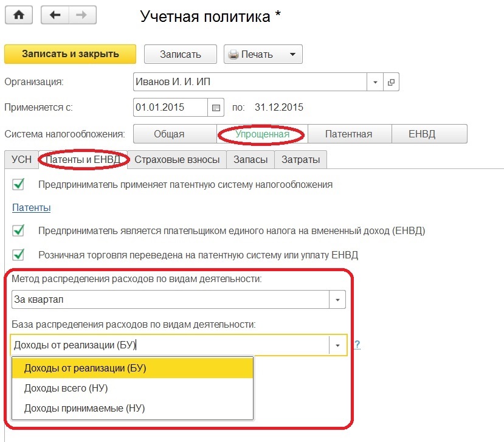Toggle the retail trade on patent or ЕНВД checkbox
The image size is (504, 442).
(x=18, y=255)
